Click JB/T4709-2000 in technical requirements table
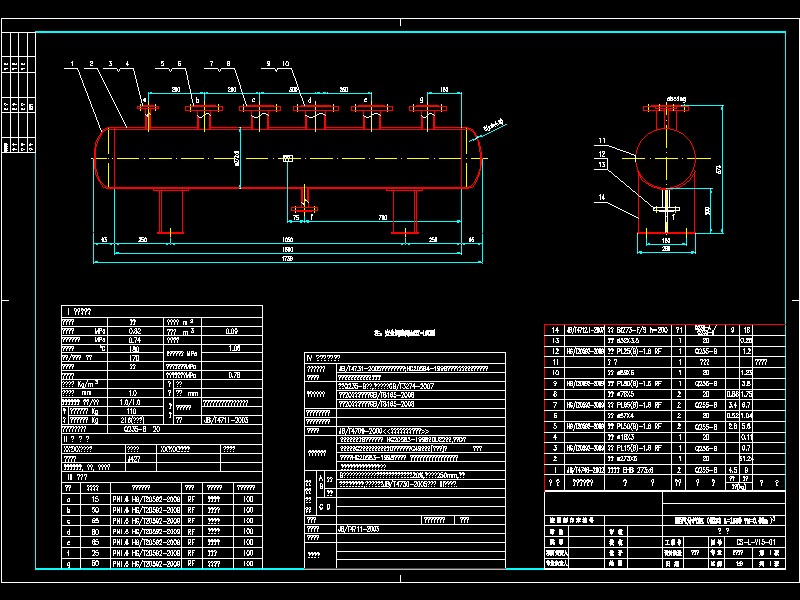 [x=384, y=431]
